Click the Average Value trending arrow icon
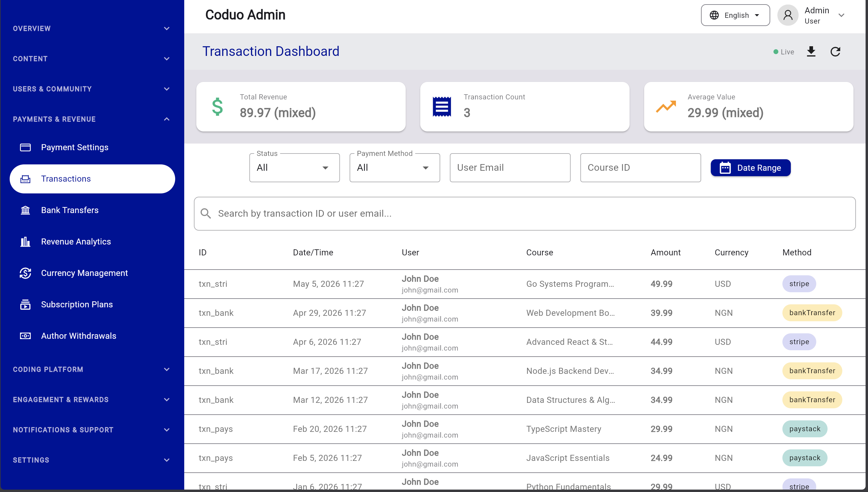This screenshot has width=868, height=492. click(666, 106)
